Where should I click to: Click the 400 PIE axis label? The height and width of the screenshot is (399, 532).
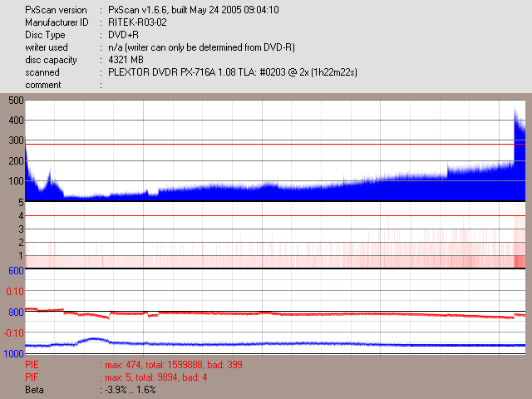[16, 120]
